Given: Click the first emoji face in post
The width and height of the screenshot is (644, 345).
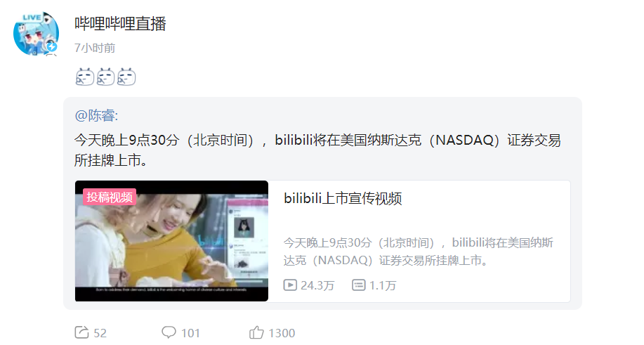Looking at the screenshot, I should (85, 77).
